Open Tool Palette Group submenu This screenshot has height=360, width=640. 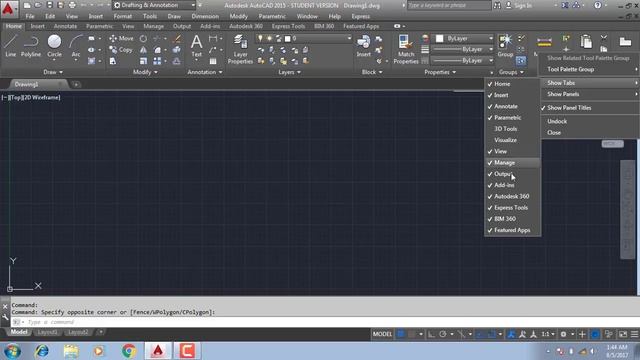click(590, 69)
